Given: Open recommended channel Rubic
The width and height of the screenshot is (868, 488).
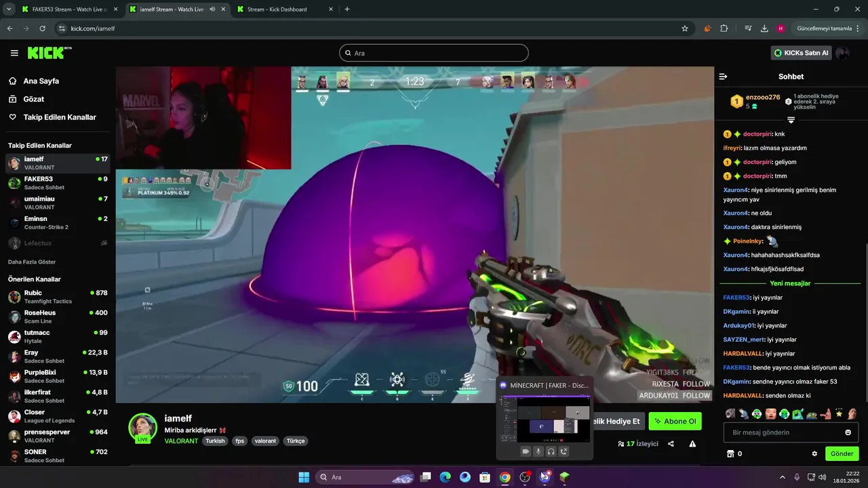Looking at the screenshot, I should (x=58, y=297).
